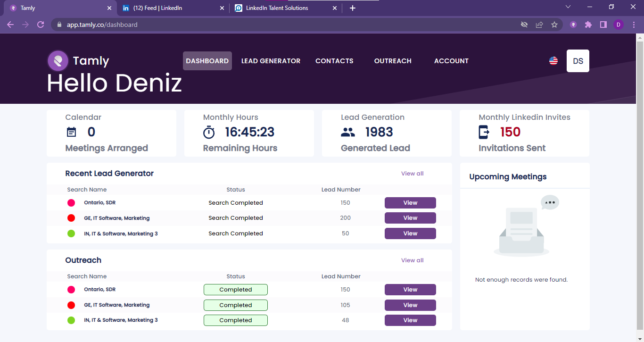Click the invite icon in Monthly Linkedin Invites
The image size is (644, 342).
click(484, 132)
